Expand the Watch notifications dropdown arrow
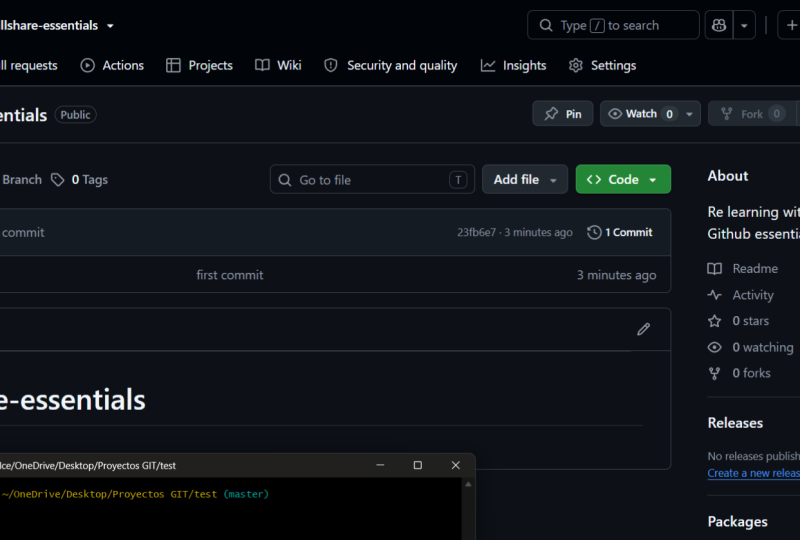Screen dimensions: 800x540 [x=689, y=114]
